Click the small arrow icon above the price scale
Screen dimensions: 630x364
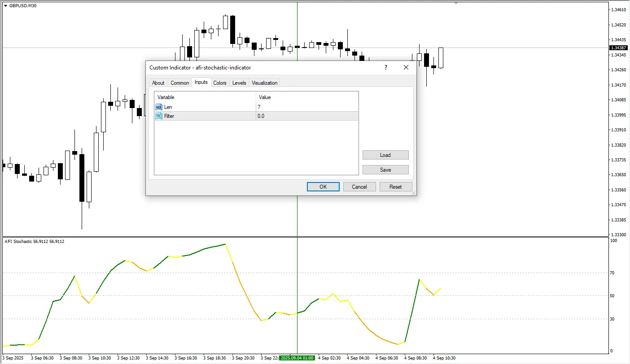pos(456,3)
